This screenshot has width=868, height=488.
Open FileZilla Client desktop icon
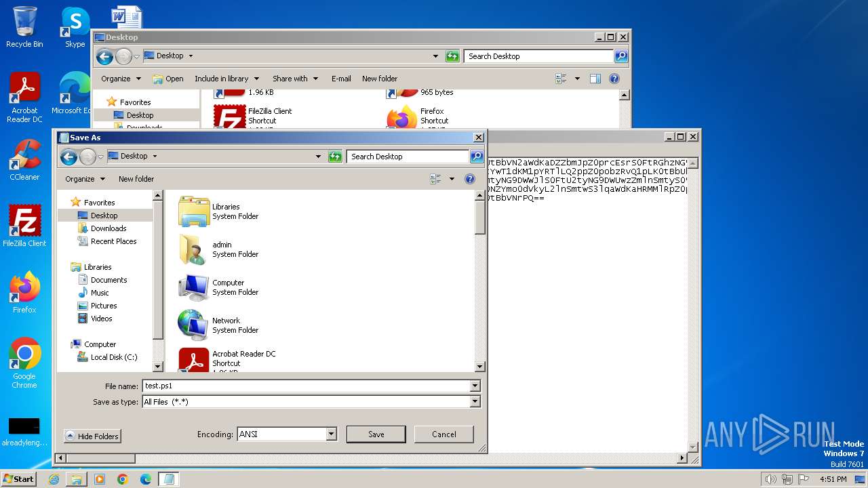click(x=24, y=226)
